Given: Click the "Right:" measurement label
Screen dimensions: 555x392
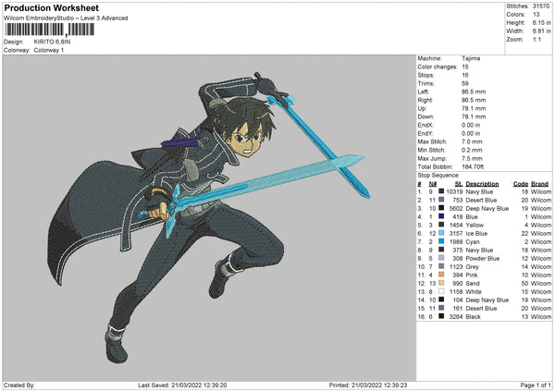Looking at the screenshot, I should (425, 100).
